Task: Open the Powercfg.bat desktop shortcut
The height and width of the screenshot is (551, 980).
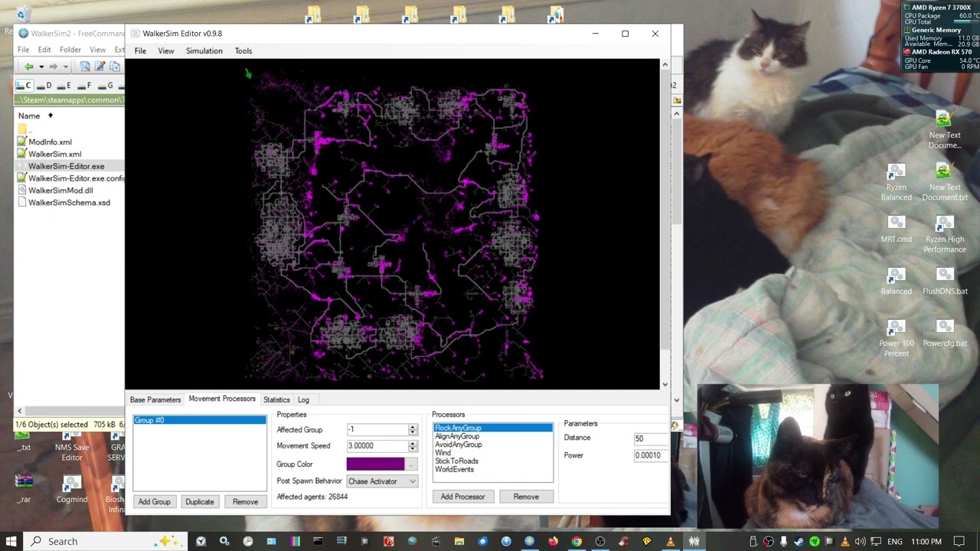Action: pos(945,333)
